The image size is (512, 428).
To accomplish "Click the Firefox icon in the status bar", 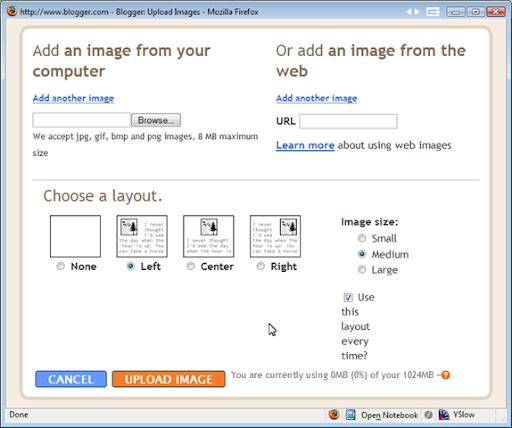I will pos(334,415).
